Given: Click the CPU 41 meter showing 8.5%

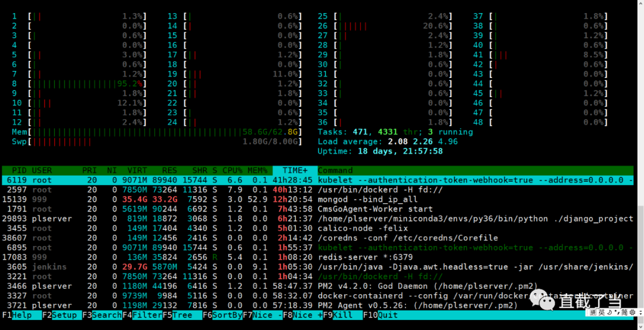Looking at the screenshot, I should point(540,55).
